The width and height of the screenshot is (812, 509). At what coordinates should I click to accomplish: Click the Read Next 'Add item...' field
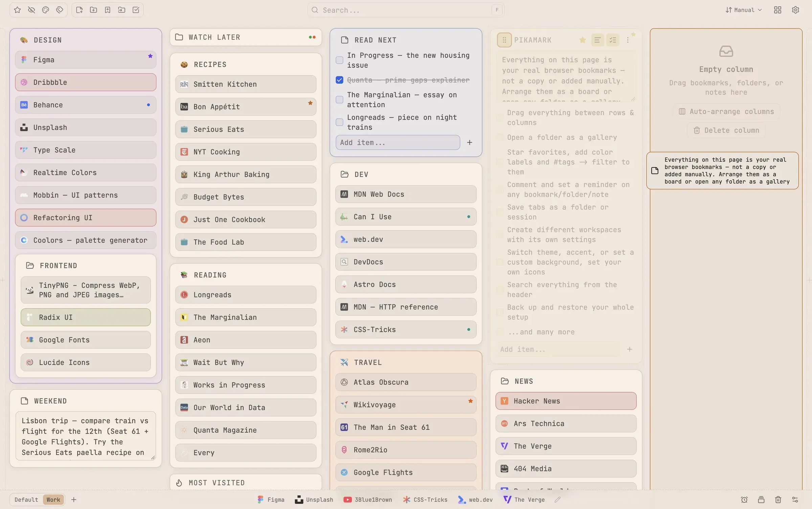(398, 142)
